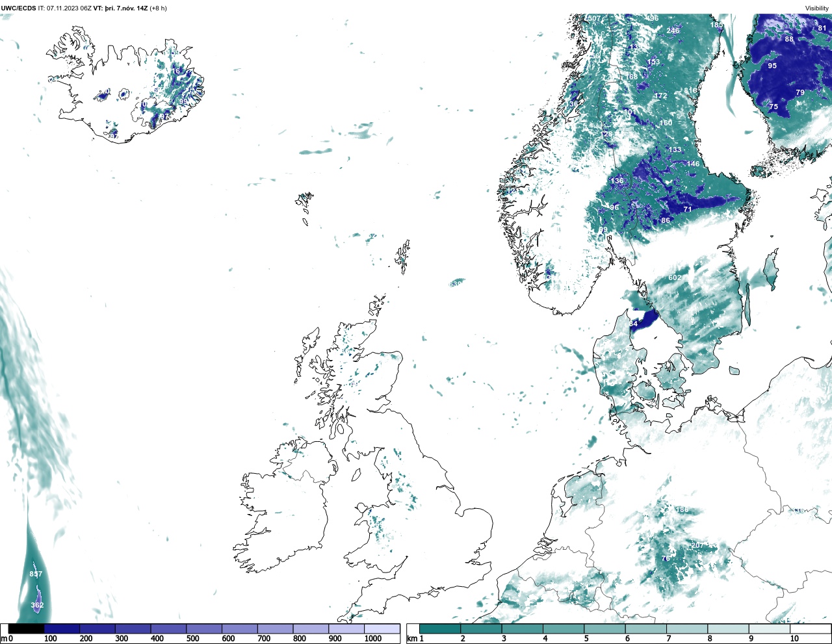
Task: Click the 'IT: 07.11.2023 06Z' initial time text
Action: (64, 8)
